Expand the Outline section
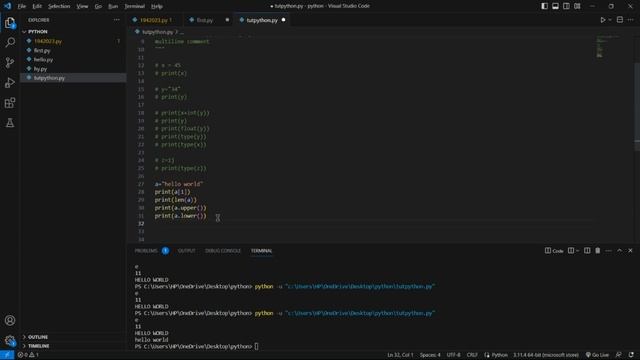Image resolution: width=640 pixels, height=360 pixels. point(73,337)
